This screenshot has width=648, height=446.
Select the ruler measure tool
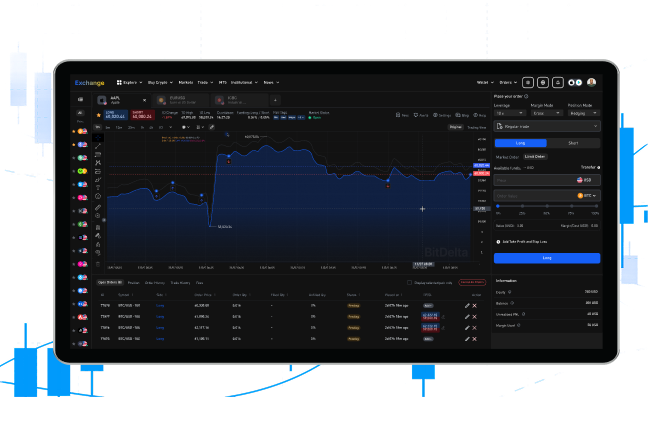pyautogui.click(x=98, y=207)
